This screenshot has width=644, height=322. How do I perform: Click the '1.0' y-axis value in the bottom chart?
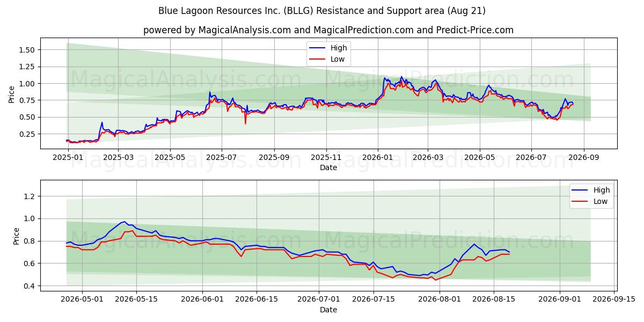coord(30,219)
